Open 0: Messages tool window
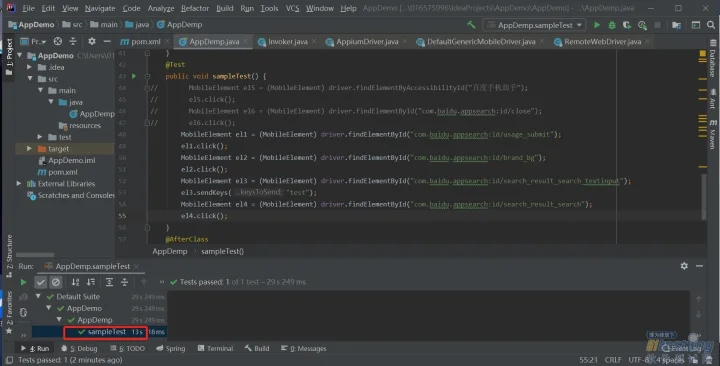This screenshot has width=720, height=366. coord(304,349)
